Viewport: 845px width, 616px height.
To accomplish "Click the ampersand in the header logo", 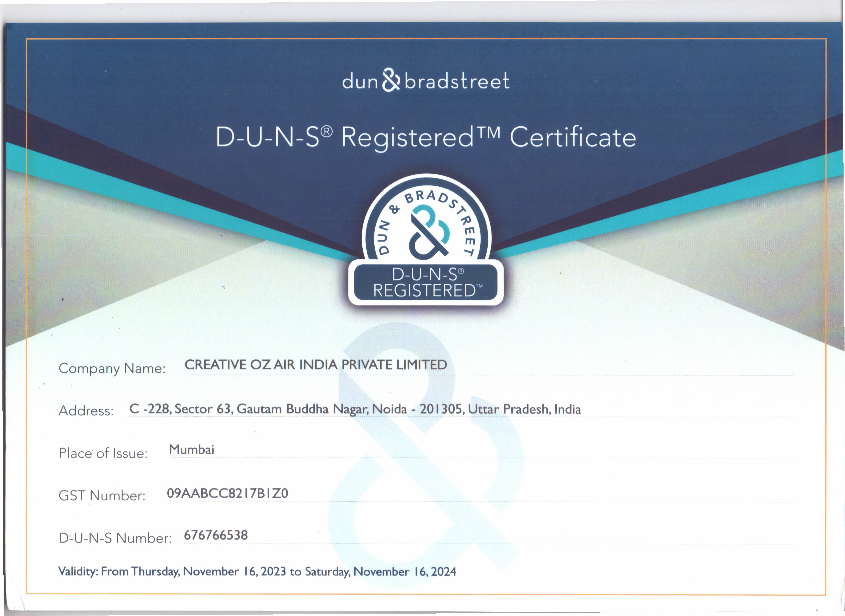I will (391, 80).
